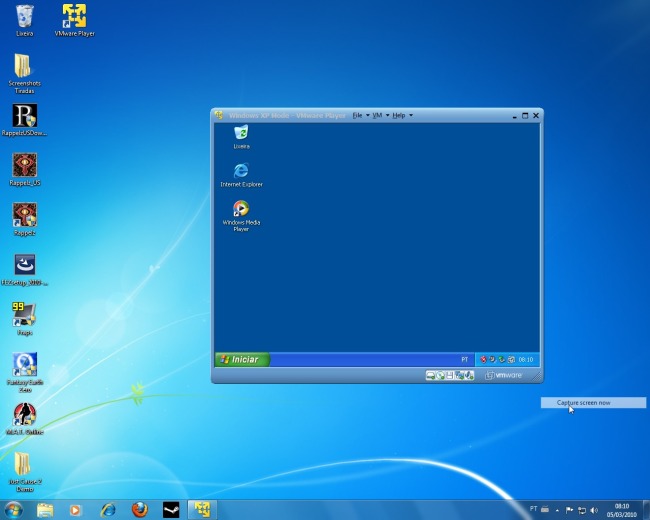Select the Screenshots Tiradas folder

[x=24, y=74]
